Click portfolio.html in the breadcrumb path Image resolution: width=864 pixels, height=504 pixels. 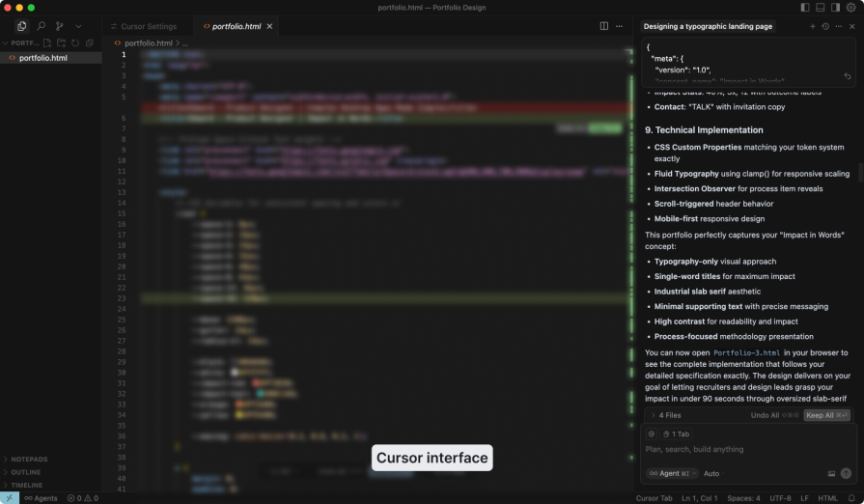[149, 42]
